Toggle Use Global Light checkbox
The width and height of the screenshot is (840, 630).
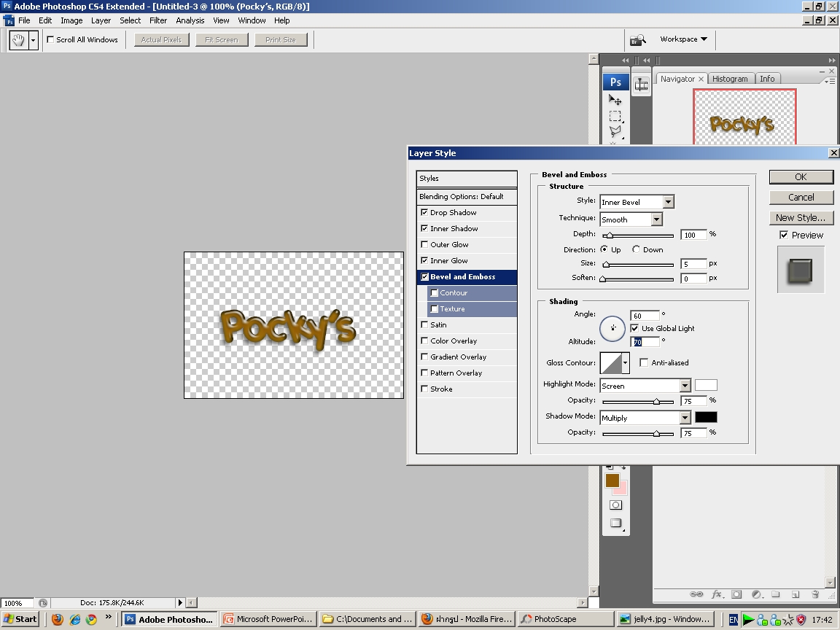(x=634, y=328)
